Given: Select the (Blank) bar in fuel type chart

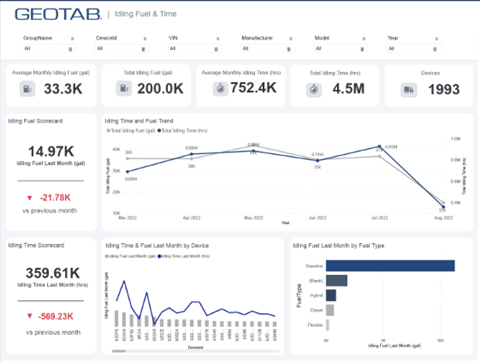Looking at the screenshot, I should [x=337, y=281].
